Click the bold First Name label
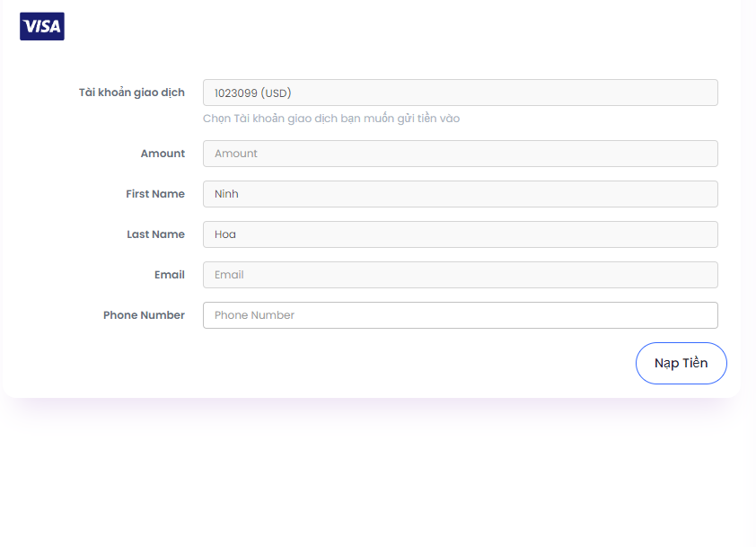The image size is (756, 547). click(155, 194)
